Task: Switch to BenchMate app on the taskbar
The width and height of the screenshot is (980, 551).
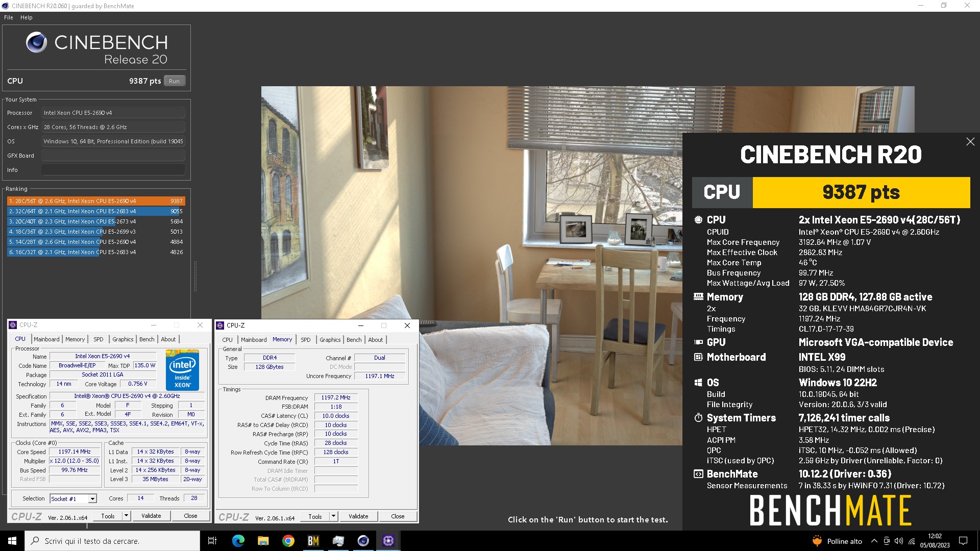Action: tap(313, 541)
